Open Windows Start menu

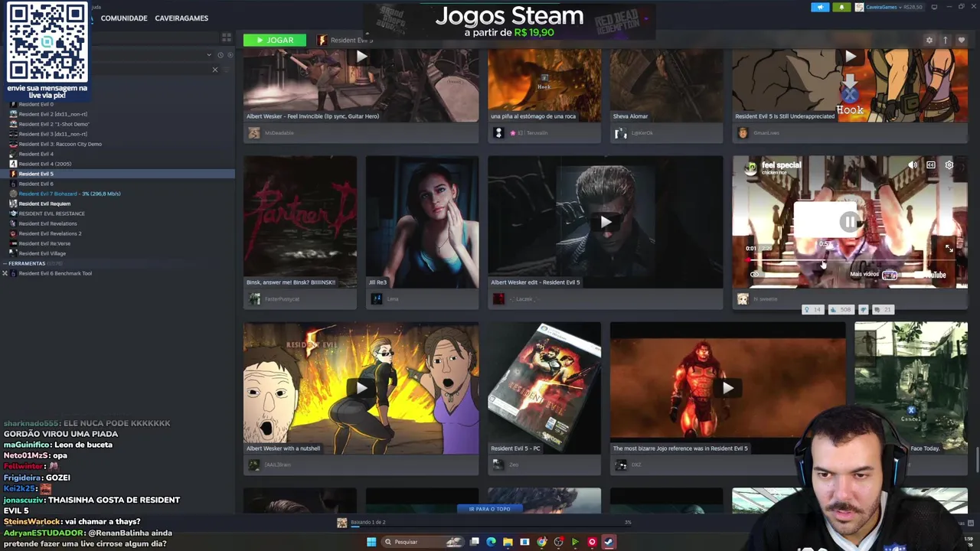pos(371,542)
